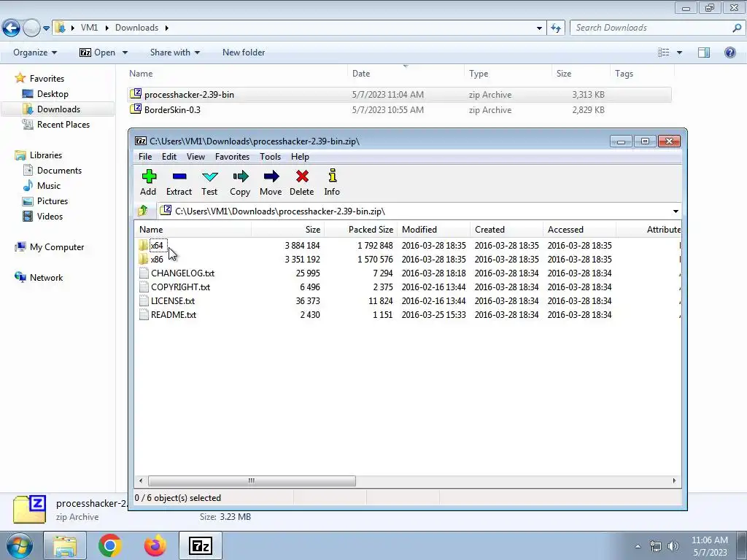Click the Extract button in 7-Zip
Image resolution: width=747 pixels, height=560 pixels.
tap(179, 182)
